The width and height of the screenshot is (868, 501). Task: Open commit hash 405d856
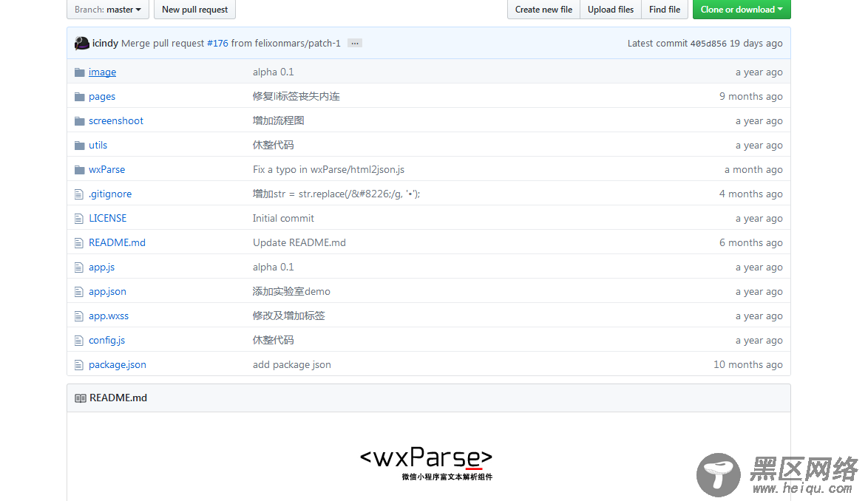coord(708,44)
